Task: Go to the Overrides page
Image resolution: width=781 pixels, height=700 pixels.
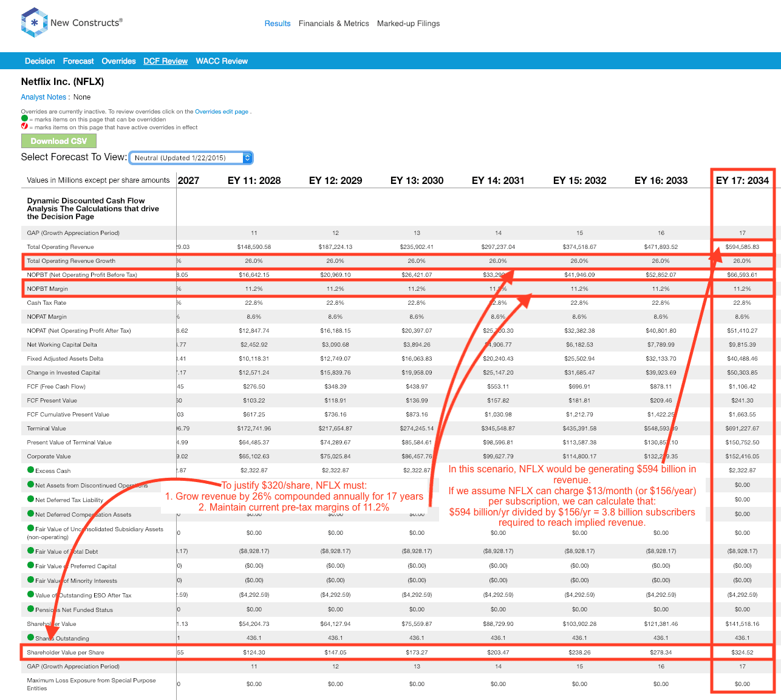Action: (119, 61)
